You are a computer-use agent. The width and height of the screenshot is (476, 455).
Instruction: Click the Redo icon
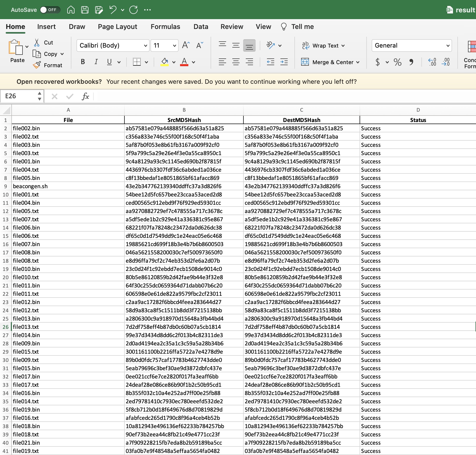pyautogui.click(x=133, y=10)
